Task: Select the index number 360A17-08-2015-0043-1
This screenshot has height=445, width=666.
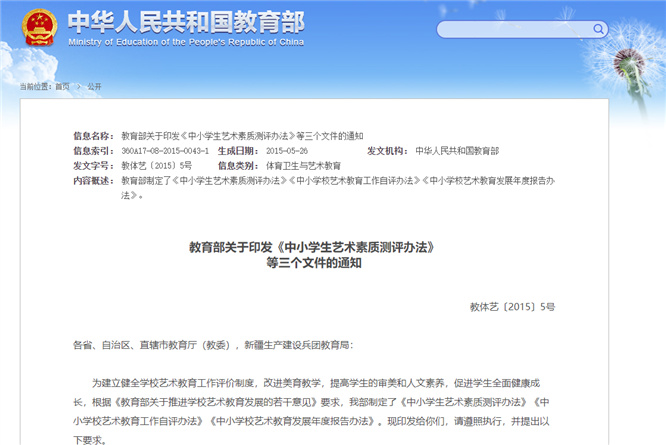Action: pos(165,151)
